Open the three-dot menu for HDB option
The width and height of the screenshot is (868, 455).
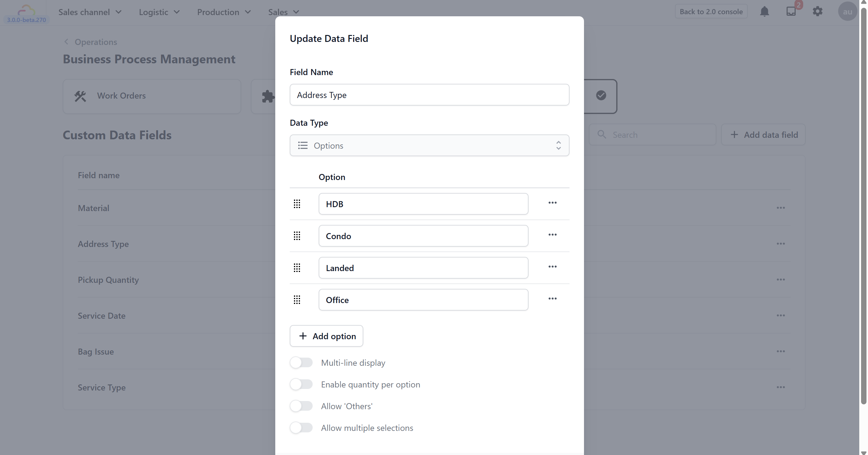pyautogui.click(x=552, y=203)
